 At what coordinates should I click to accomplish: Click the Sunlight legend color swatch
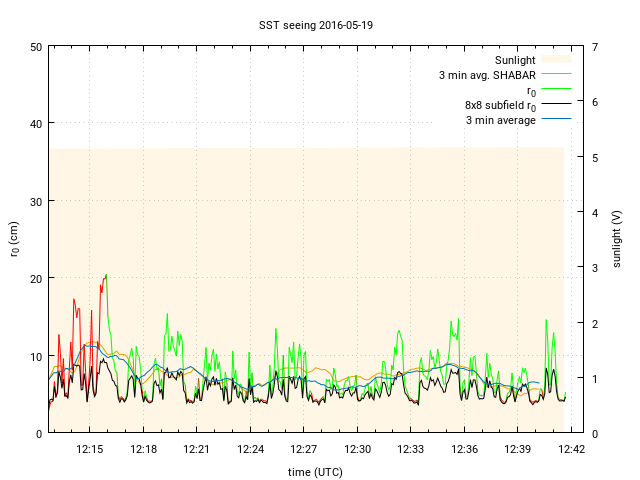[x=557, y=60]
